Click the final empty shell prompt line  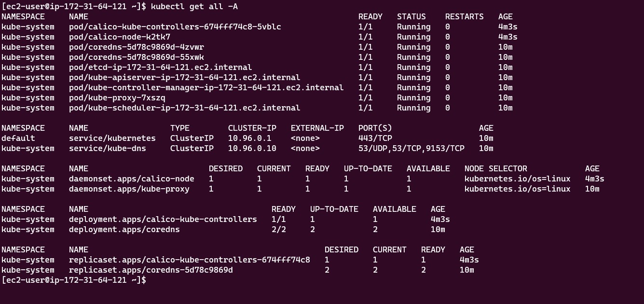(x=74, y=280)
